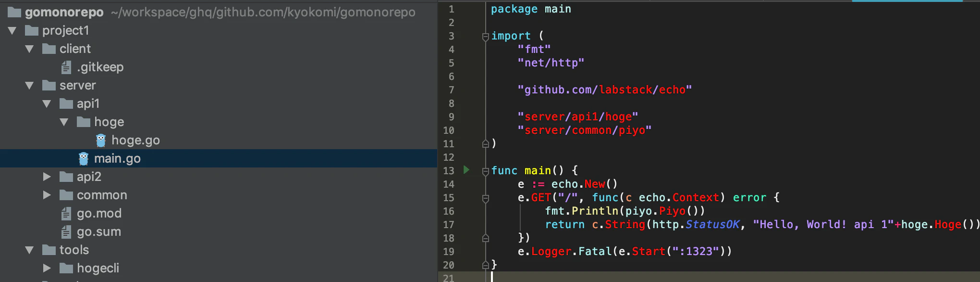
Task: Select project1 in the tree
Action: coord(219,30)
